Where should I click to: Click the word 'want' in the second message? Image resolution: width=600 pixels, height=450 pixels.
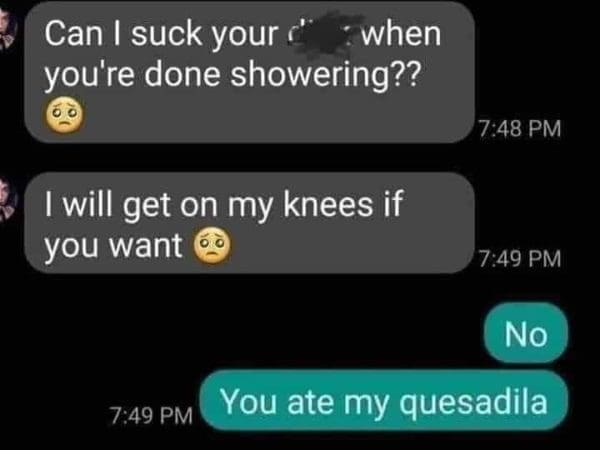[146, 245]
